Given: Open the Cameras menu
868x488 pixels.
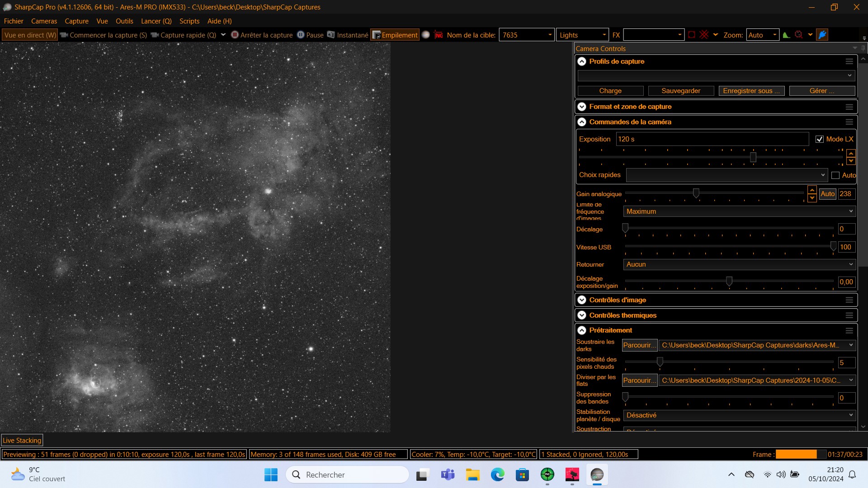Looking at the screenshot, I should point(44,21).
